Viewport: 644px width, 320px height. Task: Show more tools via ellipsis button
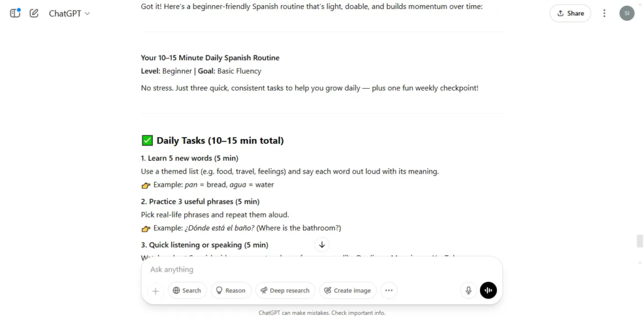[389, 290]
